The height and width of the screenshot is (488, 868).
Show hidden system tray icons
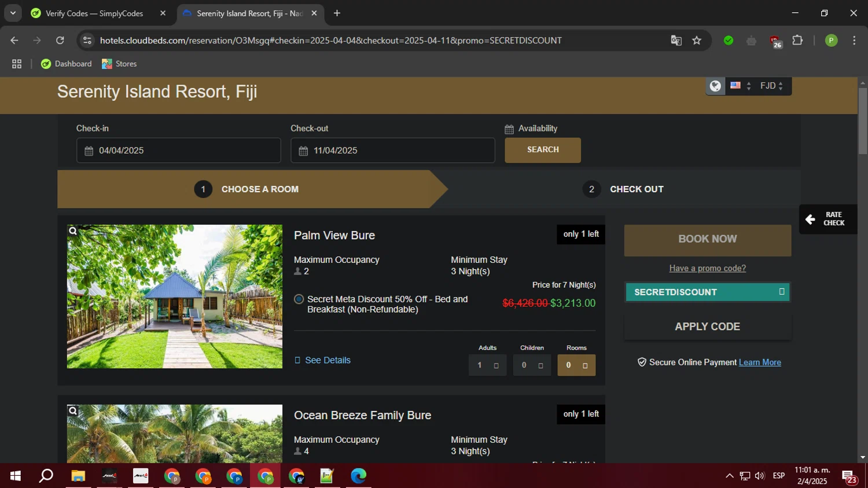[x=729, y=476]
